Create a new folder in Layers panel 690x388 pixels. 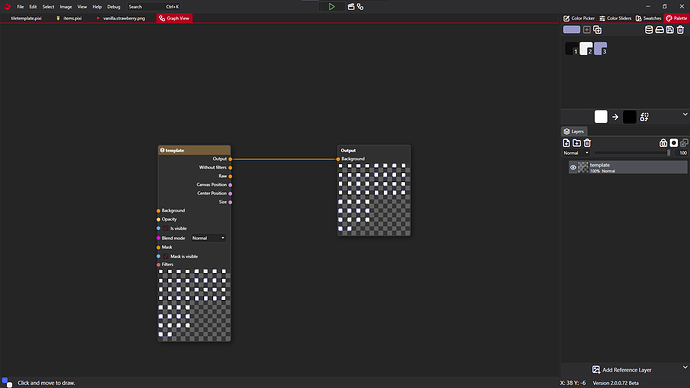click(x=576, y=143)
